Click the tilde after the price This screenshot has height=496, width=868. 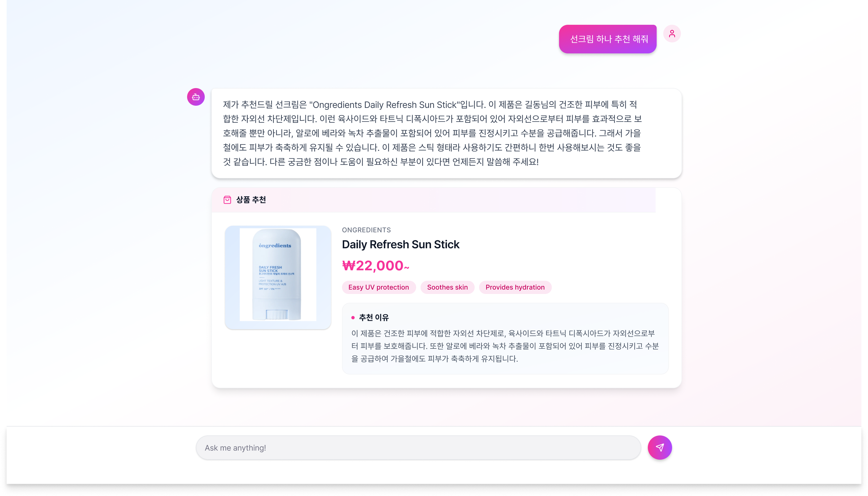point(406,268)
